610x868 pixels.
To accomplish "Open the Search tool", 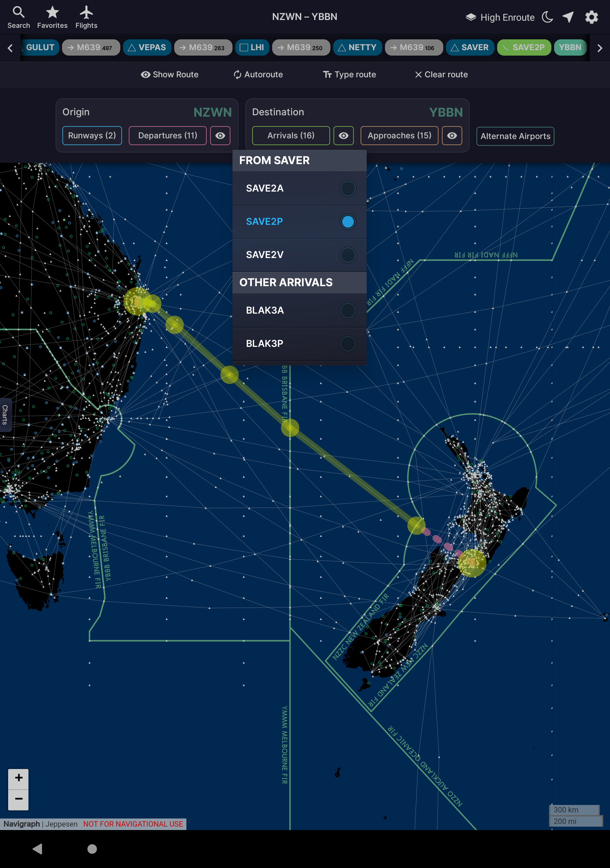I will click(x=19, y=17).
